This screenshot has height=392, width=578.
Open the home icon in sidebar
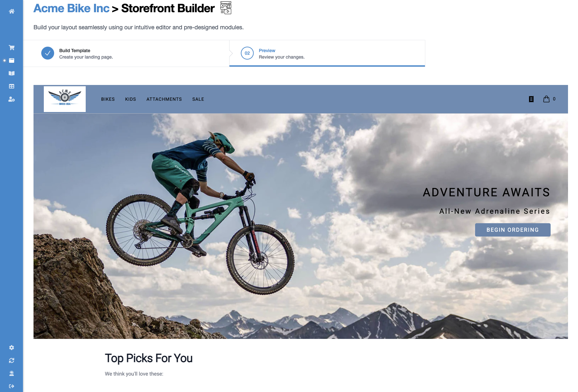[x=12, y=11]
